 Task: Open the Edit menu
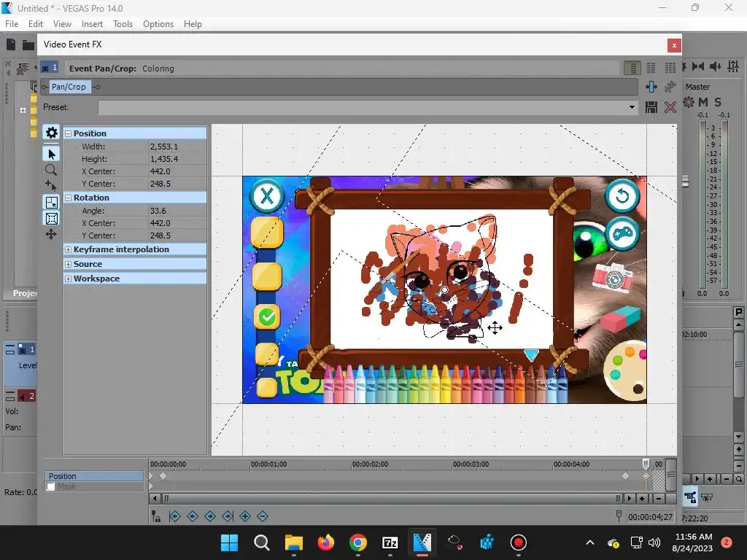point(36,24)
